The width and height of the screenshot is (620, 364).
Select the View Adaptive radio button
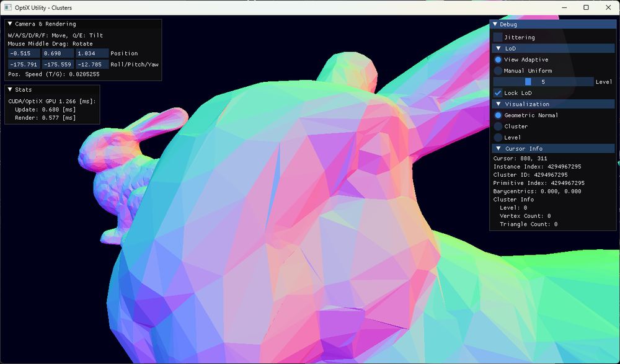coord(498,60)
